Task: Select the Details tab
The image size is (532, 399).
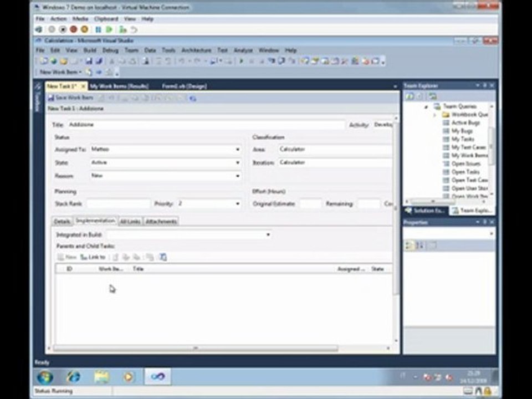Action: click(63, 222)
